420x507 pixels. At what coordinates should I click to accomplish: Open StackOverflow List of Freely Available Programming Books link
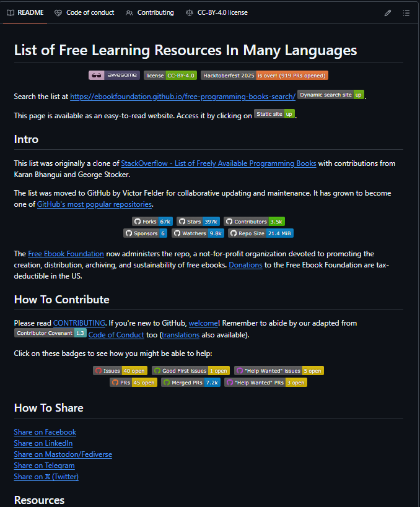pos(219,163)
